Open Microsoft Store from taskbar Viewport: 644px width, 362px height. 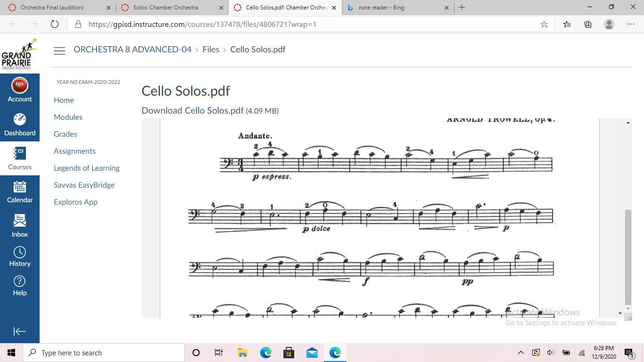coord(289,353)
